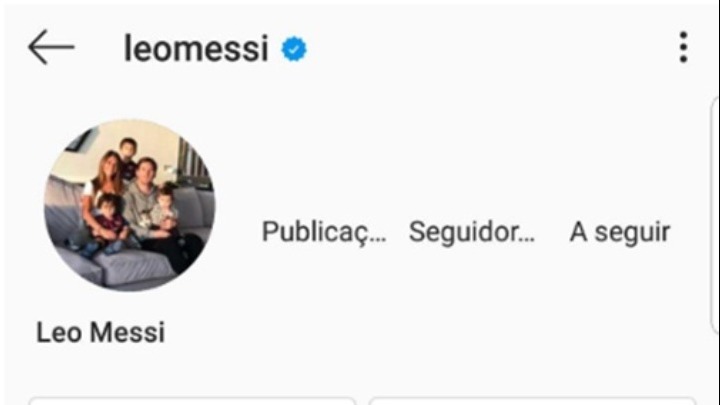Select the truncated Publicaç... label
The image size is (720, 405).
pyautogui.click(x=324, y=232)
